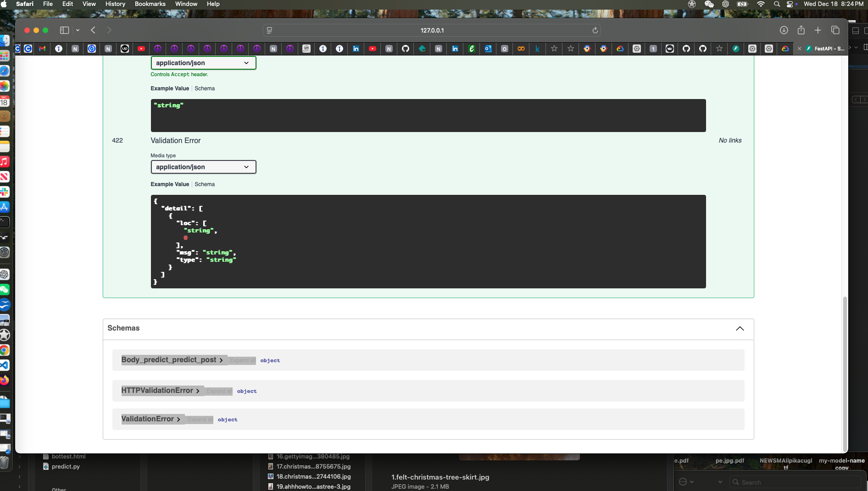Open Gmail from the bookmarks bar
The image size is (868, 491).
(42, 49)
